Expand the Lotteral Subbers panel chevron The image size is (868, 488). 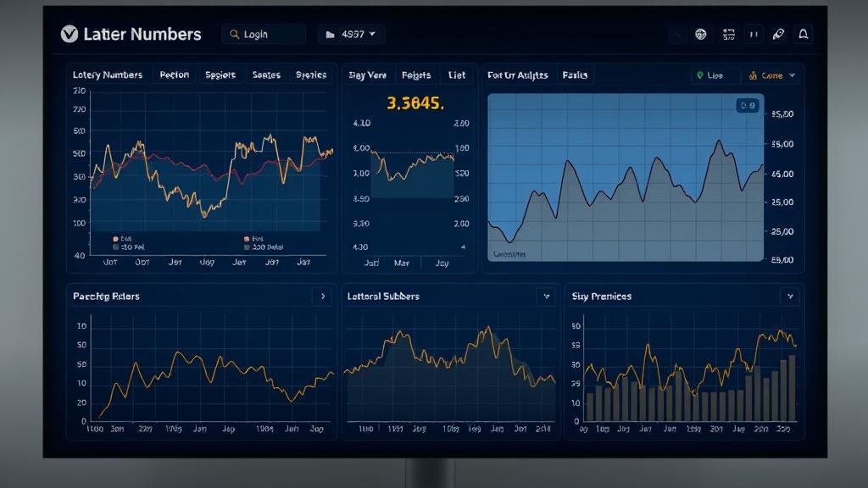[546, 297]
